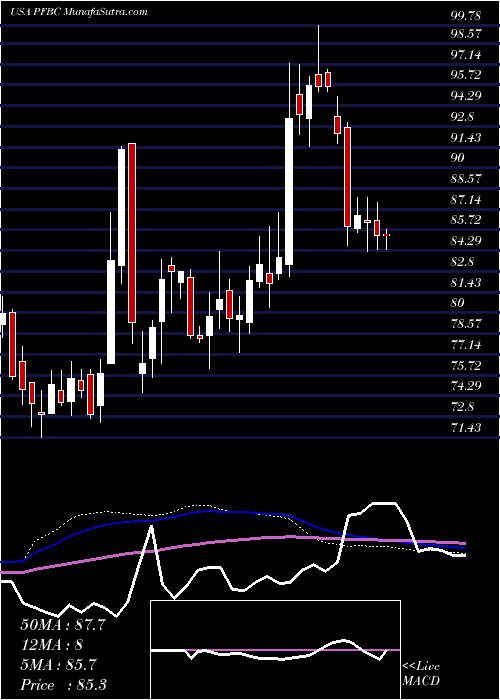The image size is (500, 700).
Task: Click the 87.14 price axis label
Action: (466, 200)
